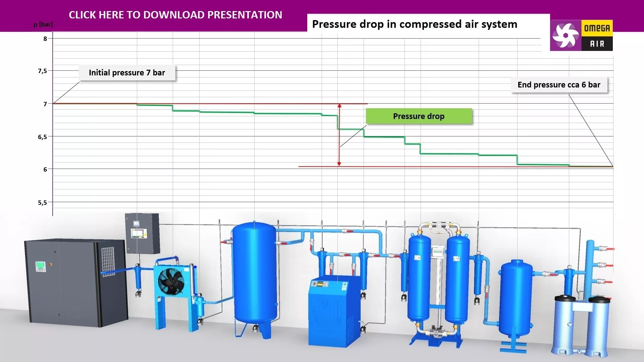Click the 'Initial pressure 7 bar' callout
The width and height of the screenshot is (644, 362).
127,73
